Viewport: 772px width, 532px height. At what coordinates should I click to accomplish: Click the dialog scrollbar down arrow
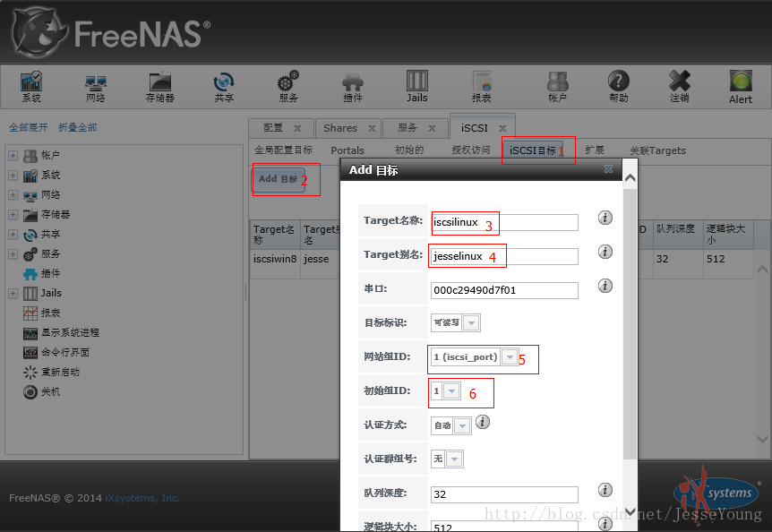pyautogui.click(x=630, y=511)
